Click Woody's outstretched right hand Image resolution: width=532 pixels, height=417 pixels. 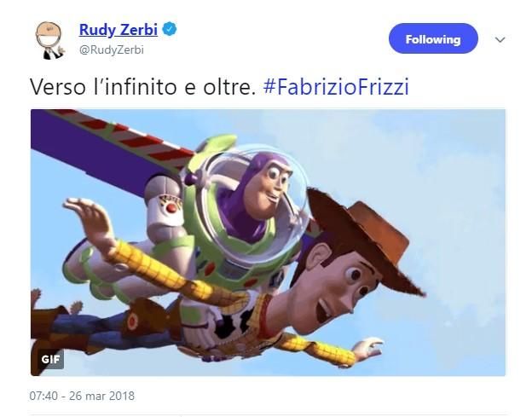pos(368,348)
